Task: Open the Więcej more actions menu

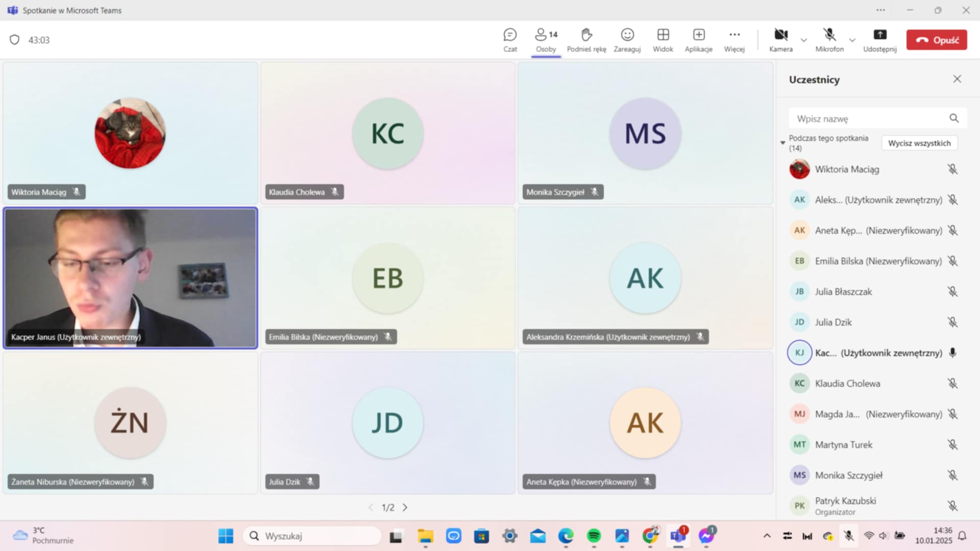Action: (x=734, y=40)
